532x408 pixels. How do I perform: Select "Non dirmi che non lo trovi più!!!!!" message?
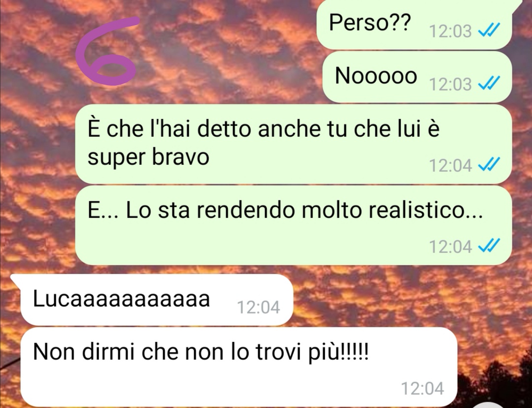[239, 367]
